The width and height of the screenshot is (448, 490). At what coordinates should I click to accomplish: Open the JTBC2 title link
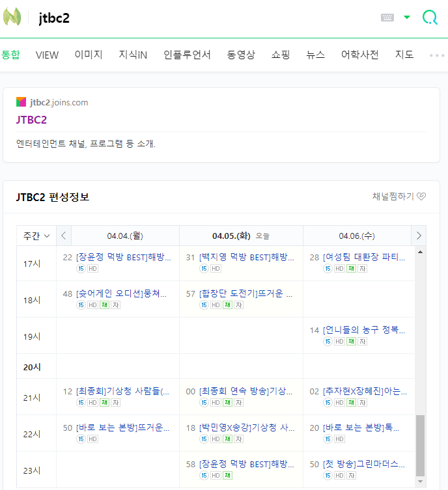click(x=31, y=120)
